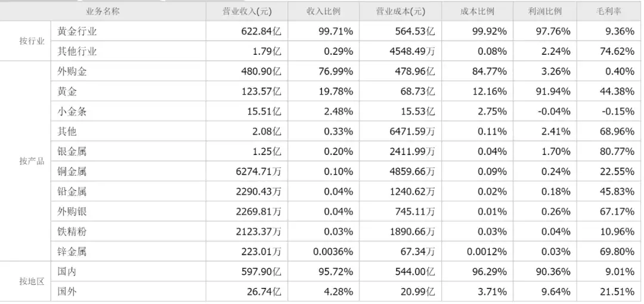Select the 收入比例 column header
644x304 pixels.
pyautogui.click(x=323, y=11)
